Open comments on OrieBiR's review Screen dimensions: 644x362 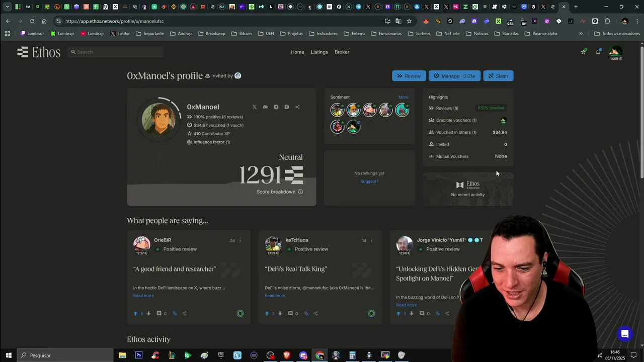pyautogui.click(x=159, y=314)
